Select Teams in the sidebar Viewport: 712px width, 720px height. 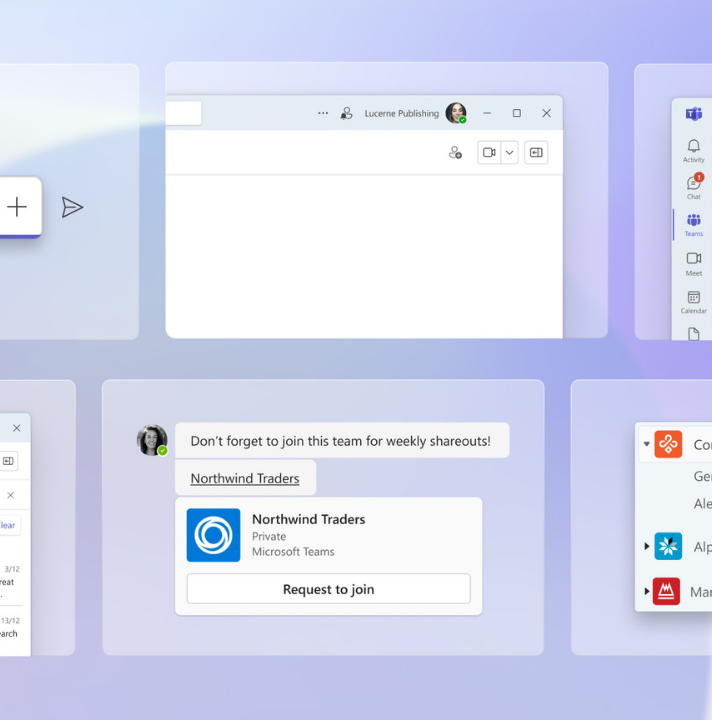coord(694,225)
